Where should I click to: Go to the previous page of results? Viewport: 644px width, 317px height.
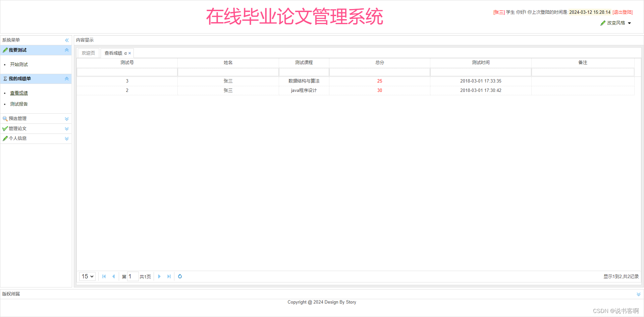click(113, 276)
